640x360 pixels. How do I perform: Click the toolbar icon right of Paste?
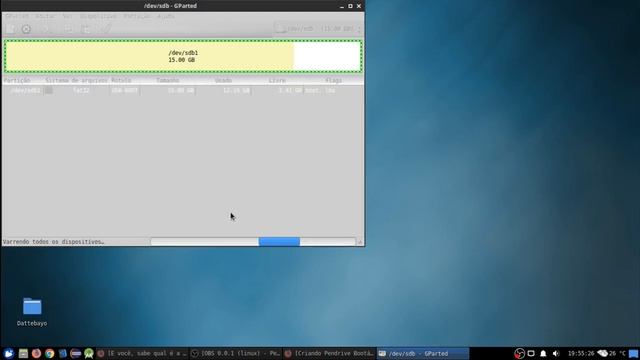[106, 29]
